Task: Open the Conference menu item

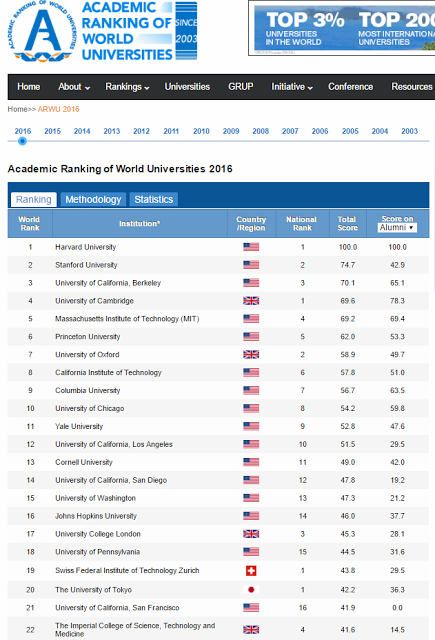Action: tap(351, 87)
